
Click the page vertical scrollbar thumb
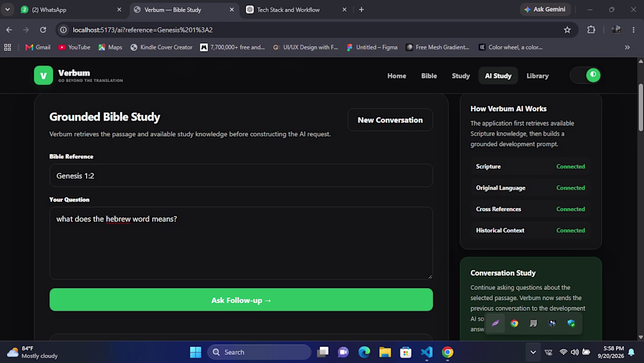tap(640, 108)
